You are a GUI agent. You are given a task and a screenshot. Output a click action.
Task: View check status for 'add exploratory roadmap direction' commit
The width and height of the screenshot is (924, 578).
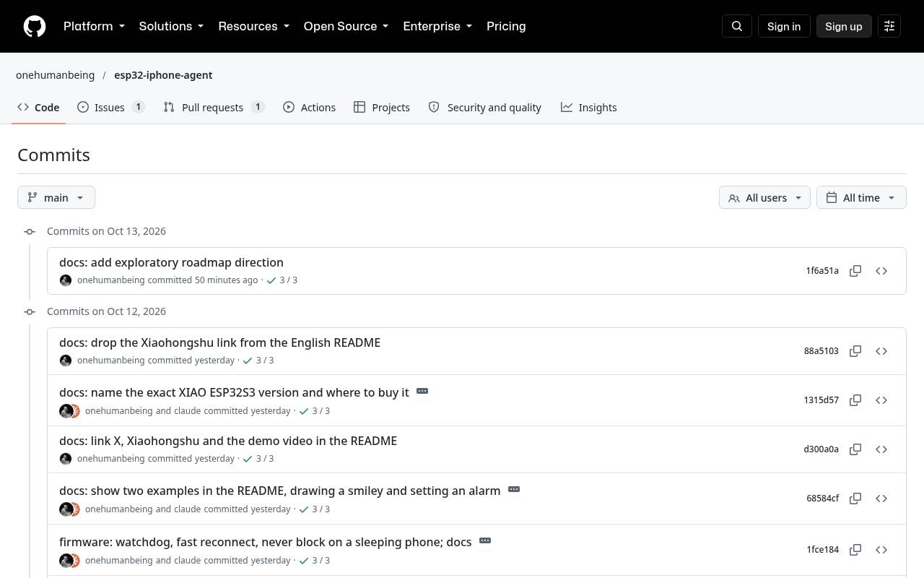282,280
